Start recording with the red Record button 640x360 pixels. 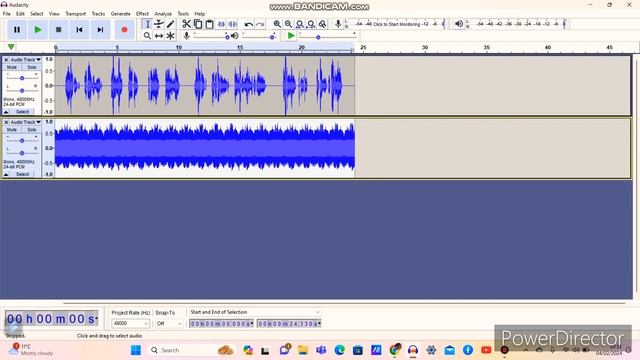pos(124,30)
